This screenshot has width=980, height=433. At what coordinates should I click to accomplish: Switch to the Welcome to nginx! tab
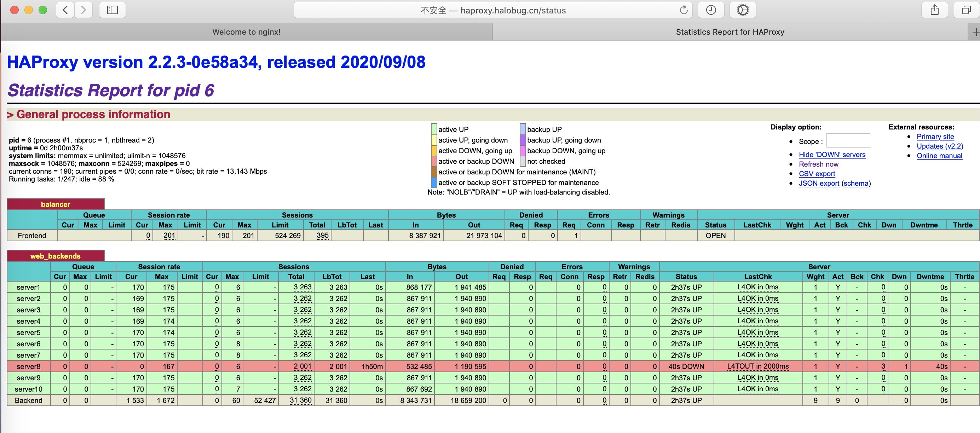coord(247,32)
